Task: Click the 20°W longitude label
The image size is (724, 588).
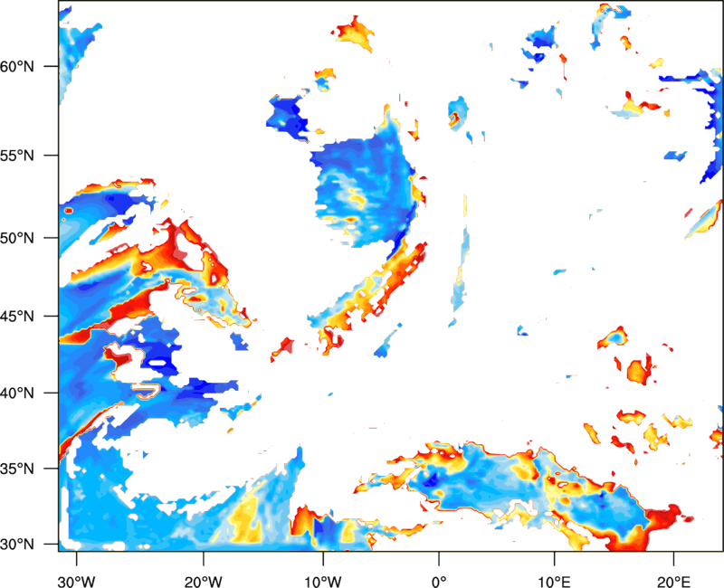Action: (203, 582)
